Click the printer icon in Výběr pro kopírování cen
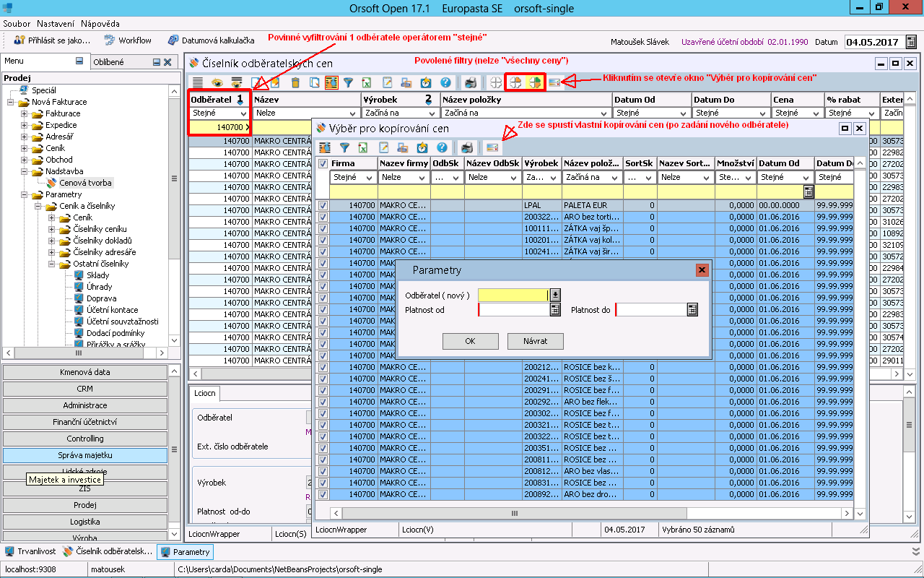Image resolution: width=924 pixels, height=578 pixels. (467, 147)
